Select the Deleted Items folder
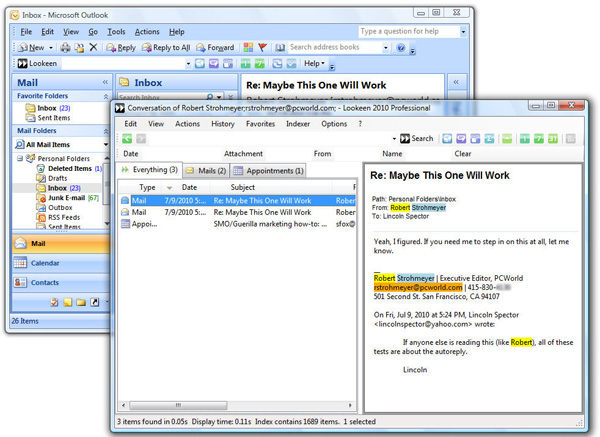The height and width of the screenshot is (437, 600). coord(69,168)
